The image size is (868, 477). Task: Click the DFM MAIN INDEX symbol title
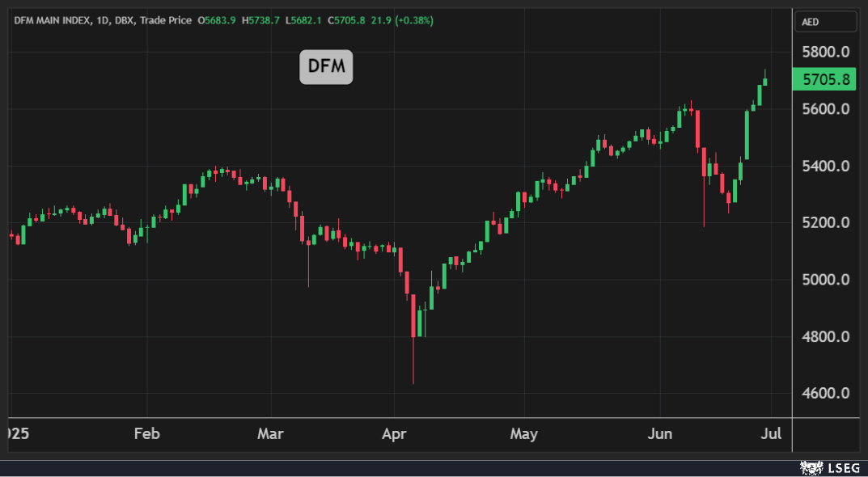click(52, 20)
